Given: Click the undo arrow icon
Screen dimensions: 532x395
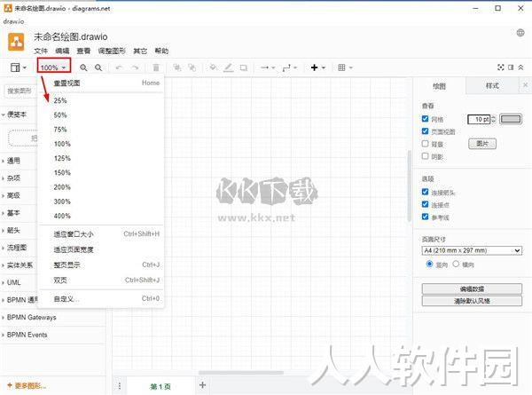Looking at the screenshot, I should pos(119,67).
